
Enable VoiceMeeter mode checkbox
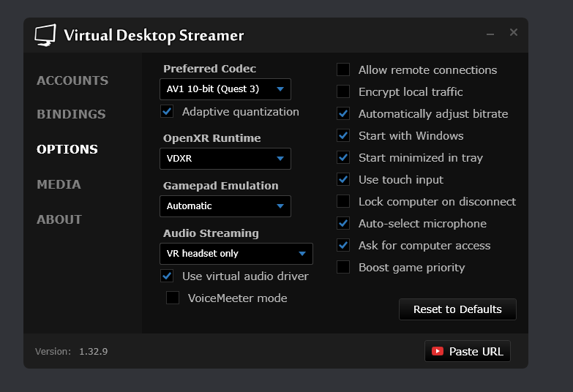173,298
